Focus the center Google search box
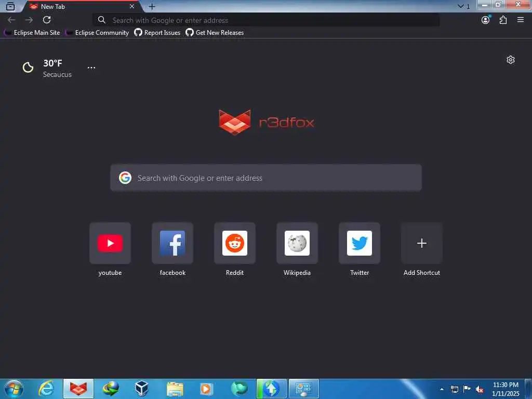 click(266, 178)
